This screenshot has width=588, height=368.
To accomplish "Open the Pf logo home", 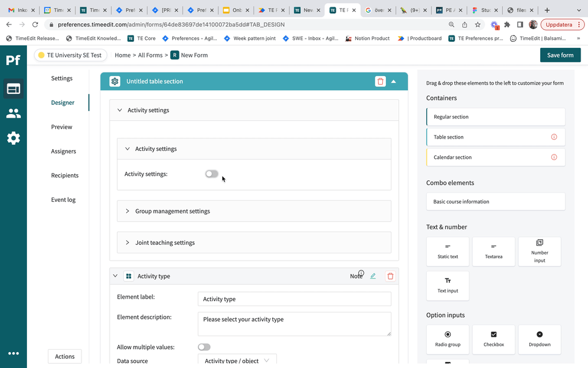I will pyautogui.click(x=13, y=60).
